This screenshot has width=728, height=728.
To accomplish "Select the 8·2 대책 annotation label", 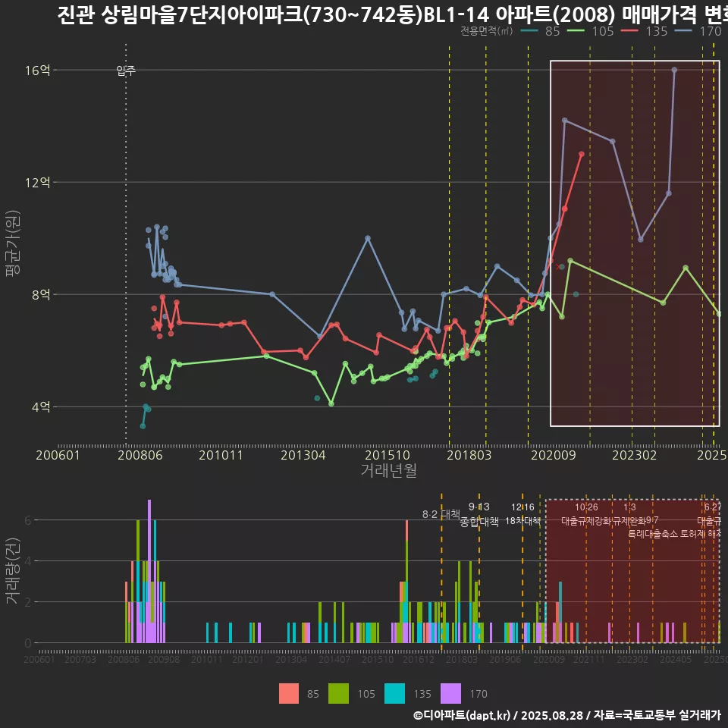I will [441, 514].
